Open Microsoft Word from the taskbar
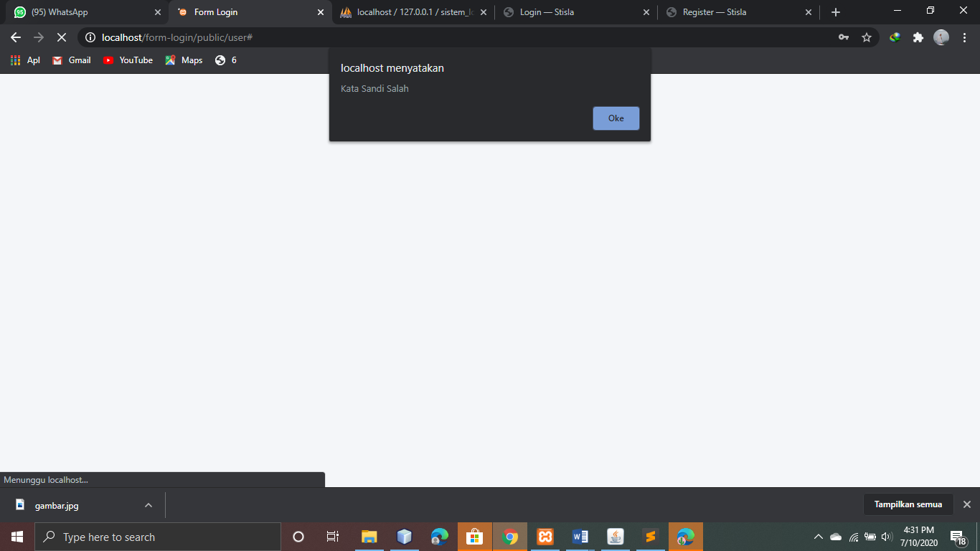980x551 pixels. tap(580, 537)
